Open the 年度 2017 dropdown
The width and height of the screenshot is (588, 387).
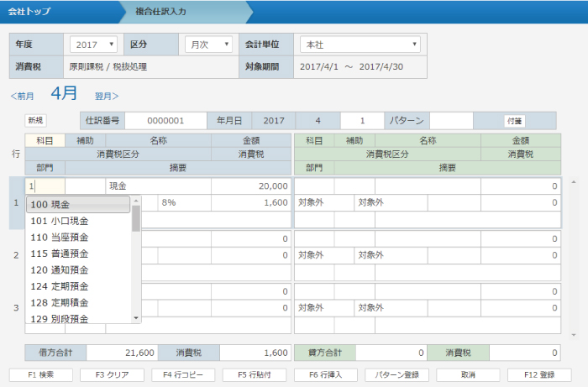pos(94,44)
